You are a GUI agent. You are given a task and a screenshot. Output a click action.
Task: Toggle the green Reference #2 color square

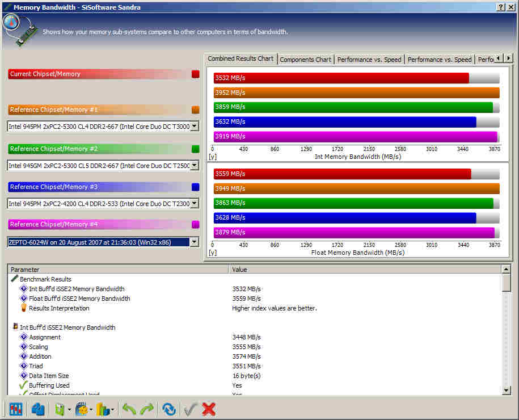[196, 149]
